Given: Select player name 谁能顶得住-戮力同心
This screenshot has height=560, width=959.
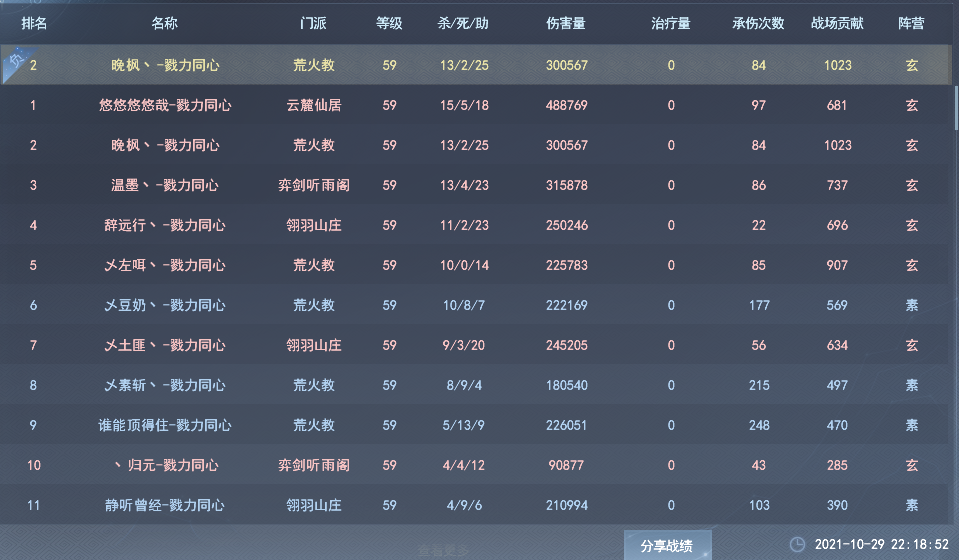Looking at the screenshot, I should 165,425.
